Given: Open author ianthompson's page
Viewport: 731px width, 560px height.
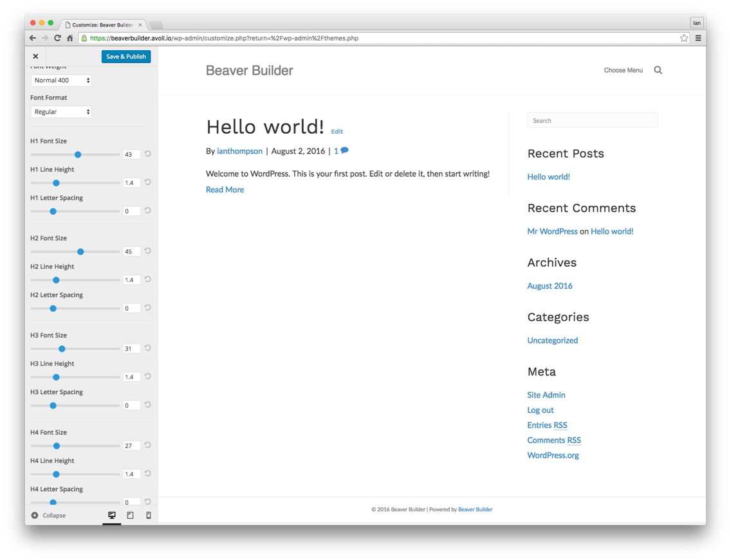Looking at the screenshot, I should (239, 151).
